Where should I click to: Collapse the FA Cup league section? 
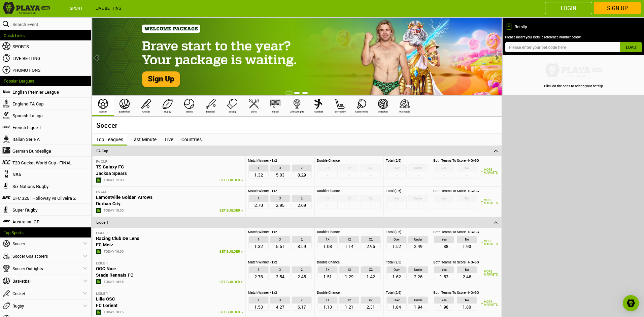(496, 151)
